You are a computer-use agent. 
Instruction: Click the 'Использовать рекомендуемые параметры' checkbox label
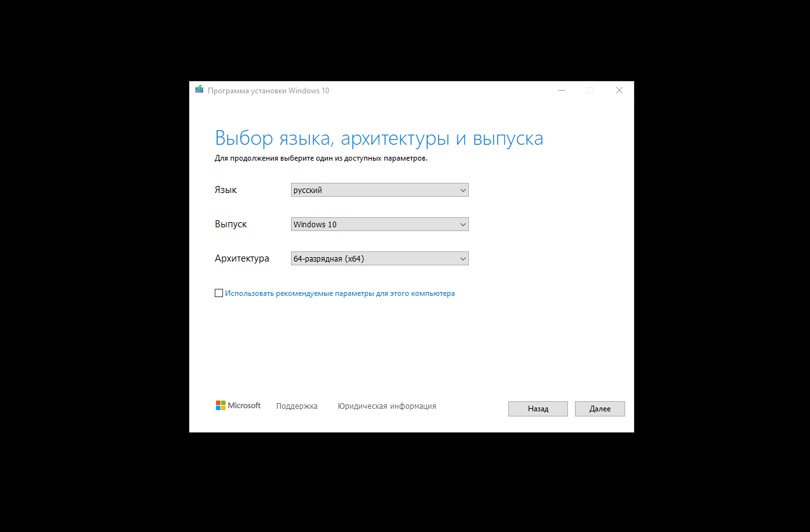click(340, 293)
